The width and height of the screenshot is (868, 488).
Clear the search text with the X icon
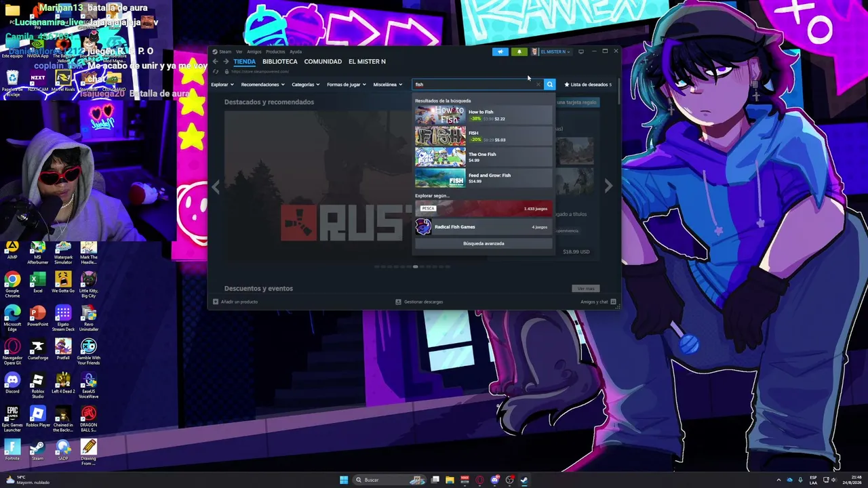pos(538,85)
